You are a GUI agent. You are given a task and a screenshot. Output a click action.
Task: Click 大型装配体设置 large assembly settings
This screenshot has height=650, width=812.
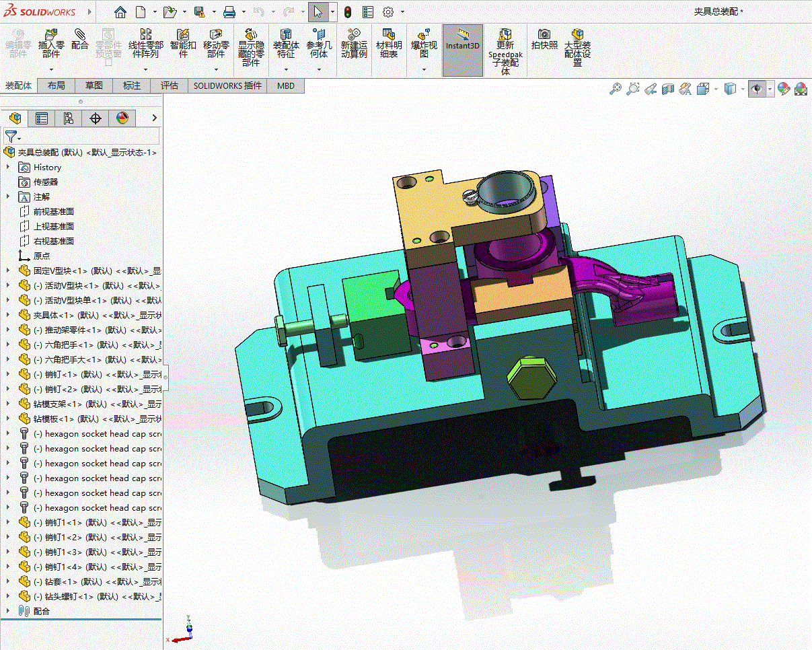click(x=577, y=48)
